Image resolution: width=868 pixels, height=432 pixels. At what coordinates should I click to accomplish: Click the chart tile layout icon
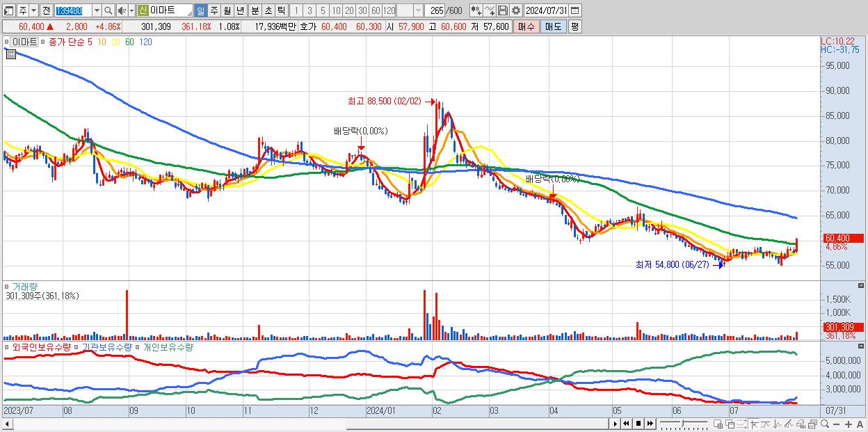pos(718,424)
